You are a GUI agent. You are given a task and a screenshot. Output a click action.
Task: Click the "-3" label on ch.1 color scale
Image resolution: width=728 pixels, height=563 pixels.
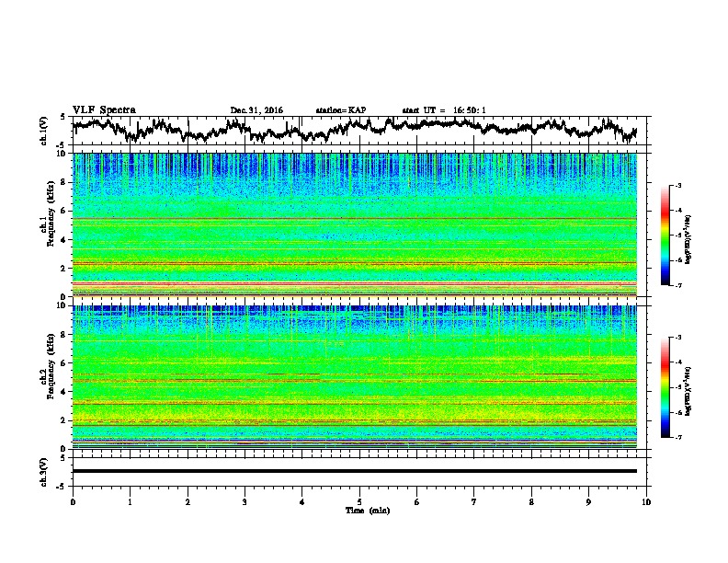(x=678, y=186)
